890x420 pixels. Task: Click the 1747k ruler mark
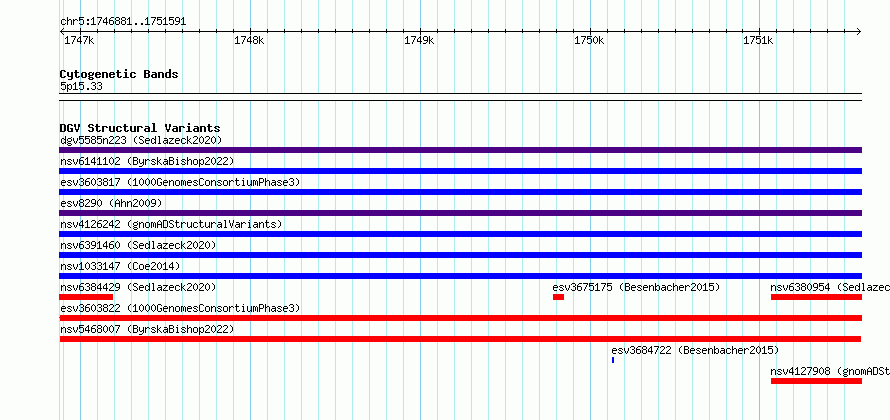click(79, 40)
